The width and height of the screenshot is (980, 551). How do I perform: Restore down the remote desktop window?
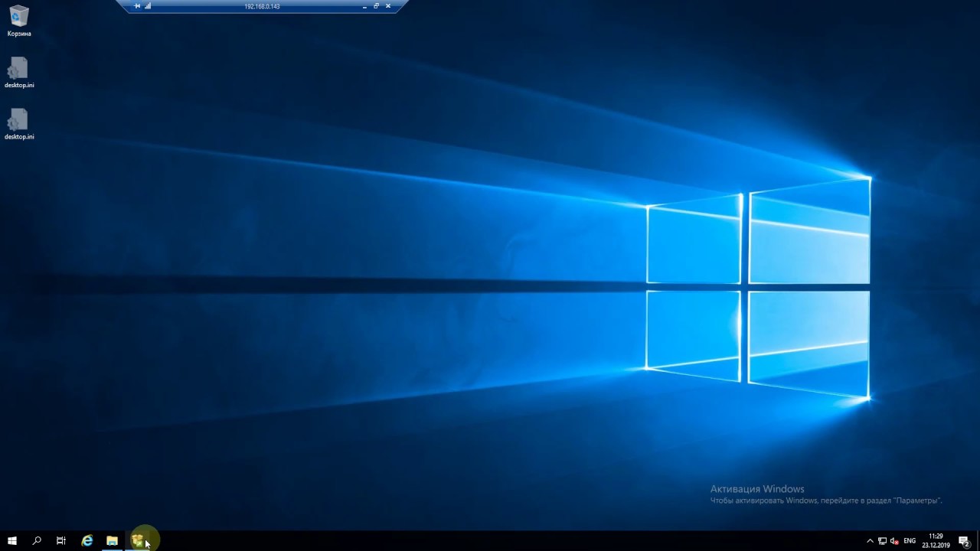(376, 6)
